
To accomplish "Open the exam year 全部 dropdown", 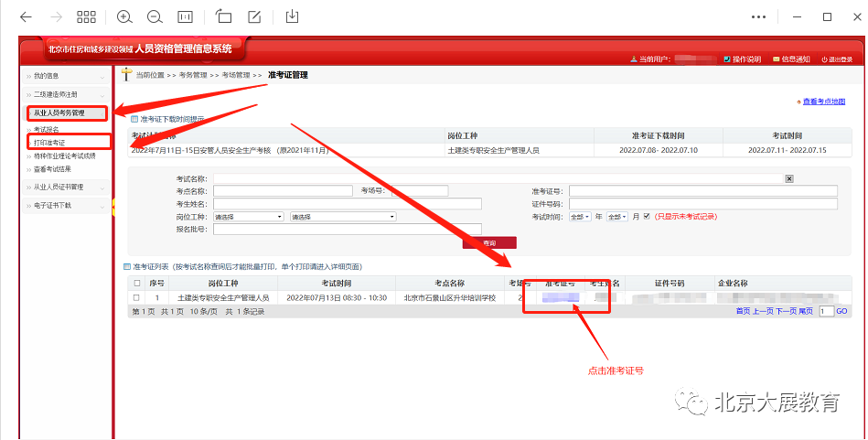I will pos(580,217).
